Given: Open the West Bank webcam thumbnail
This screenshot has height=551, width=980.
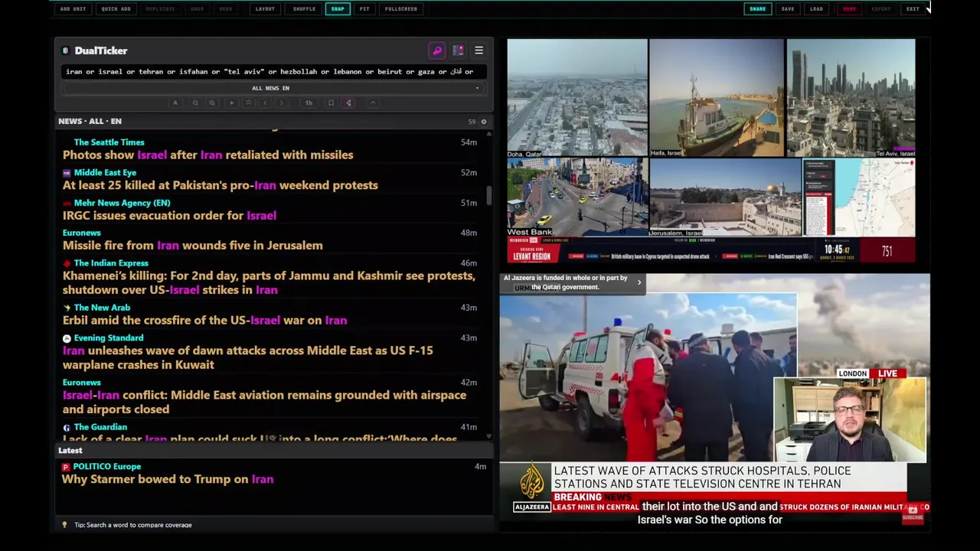Looking at the screenshot, I should coord(577,197).
